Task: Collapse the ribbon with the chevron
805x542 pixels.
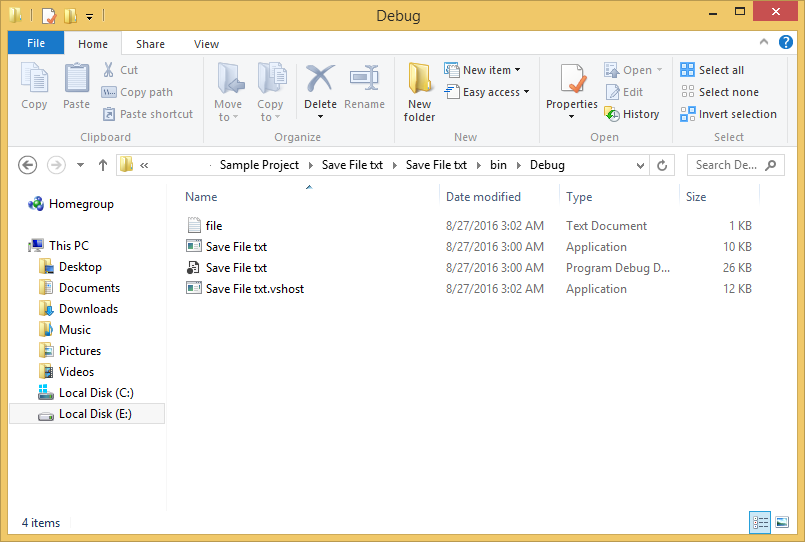Action: pos(764,42)
